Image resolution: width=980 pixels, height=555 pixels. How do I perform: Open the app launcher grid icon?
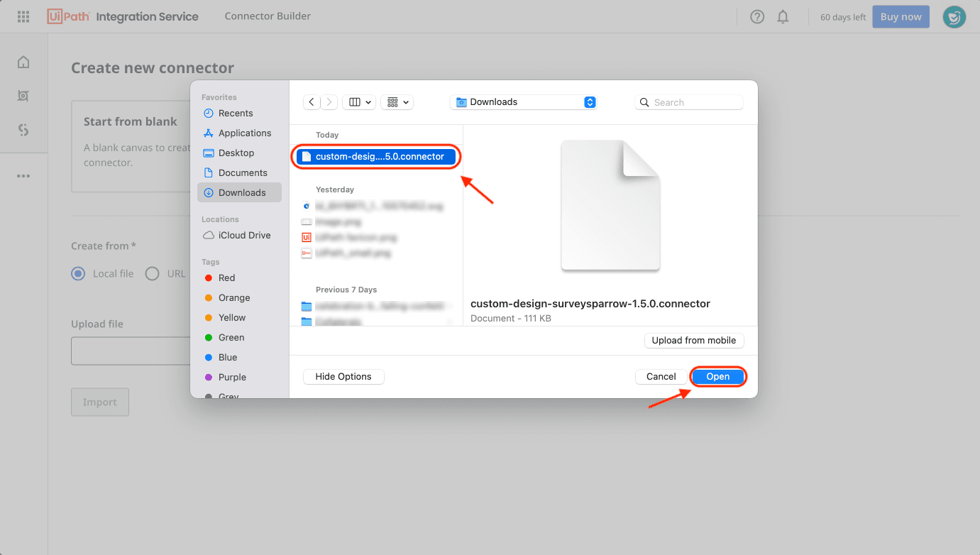(23, 16)
